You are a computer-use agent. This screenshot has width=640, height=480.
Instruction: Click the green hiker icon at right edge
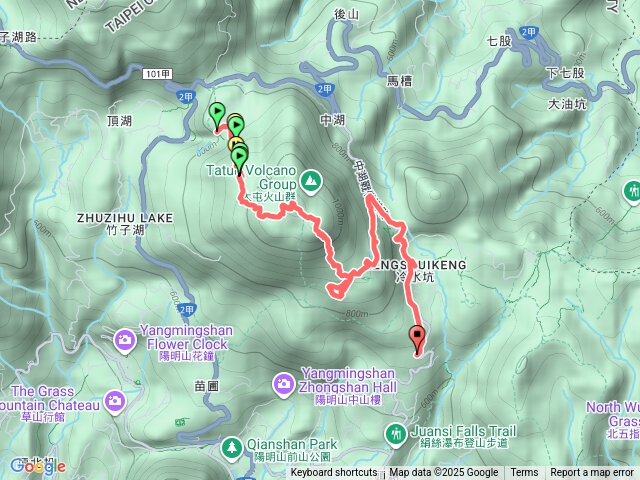tap(634, 191)
